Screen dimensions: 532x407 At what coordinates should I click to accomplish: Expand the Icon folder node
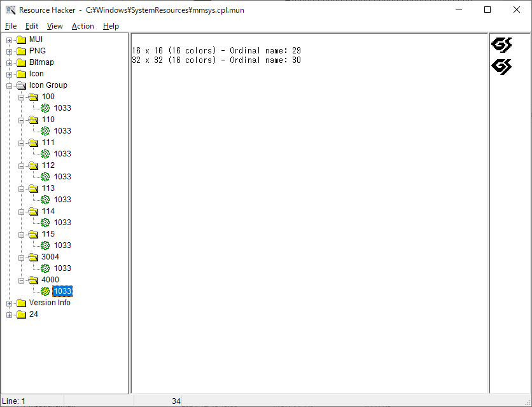pos(9,74)
